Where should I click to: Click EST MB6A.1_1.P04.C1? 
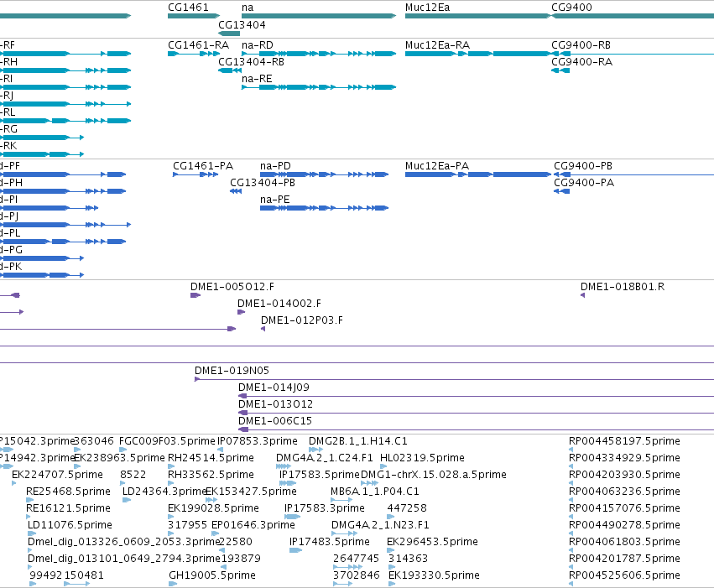(374, 492)
